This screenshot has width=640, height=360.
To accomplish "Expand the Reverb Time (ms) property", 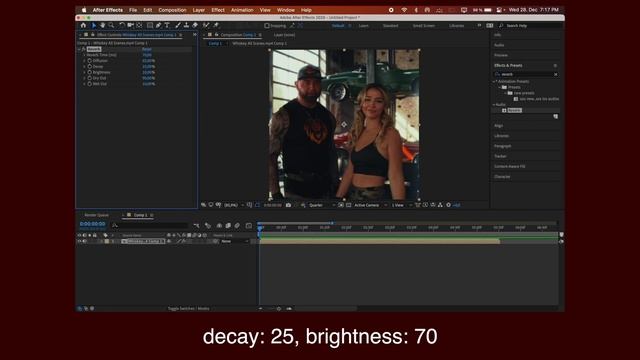I will (84, 55).
